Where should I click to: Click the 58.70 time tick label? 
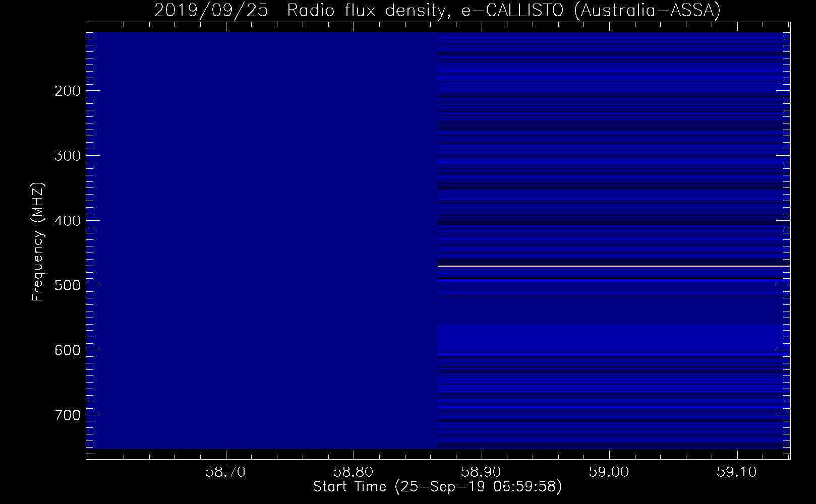(226, 472)
